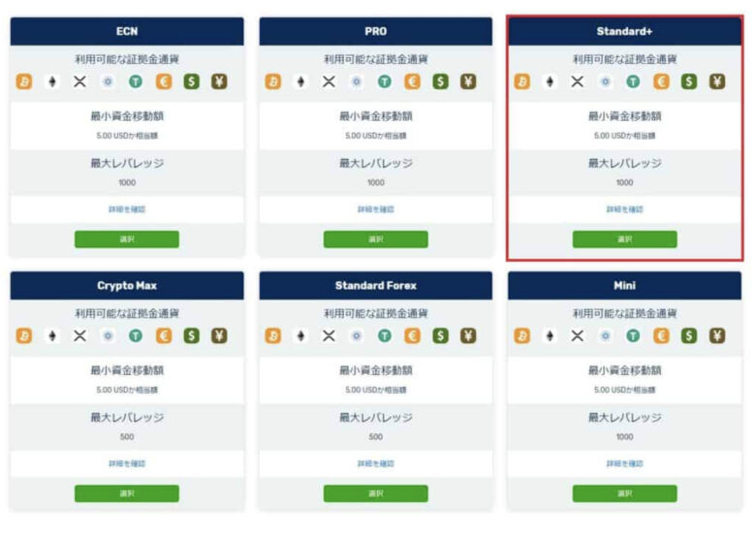Click the Crypto Max card header

click(127, 285)
